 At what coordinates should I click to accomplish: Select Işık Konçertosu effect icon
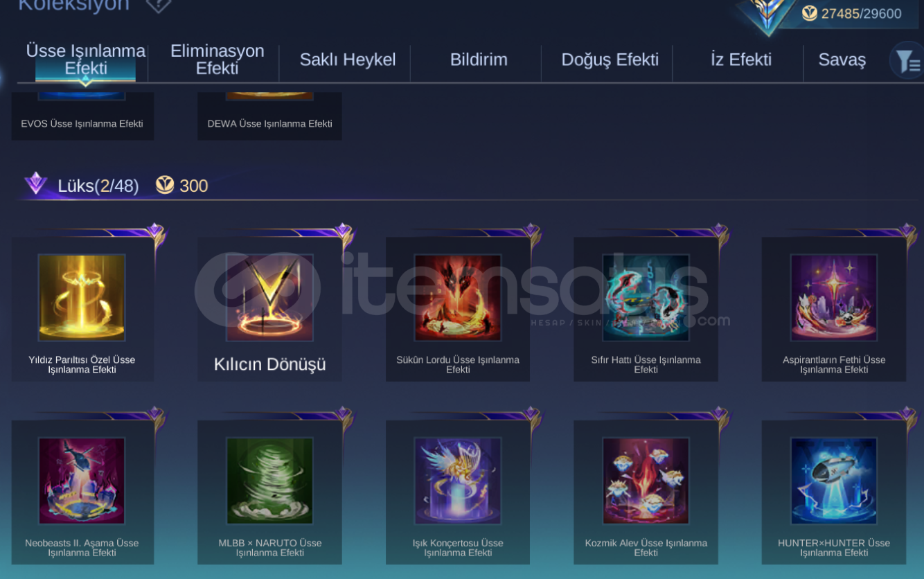(x=458, y=481)
